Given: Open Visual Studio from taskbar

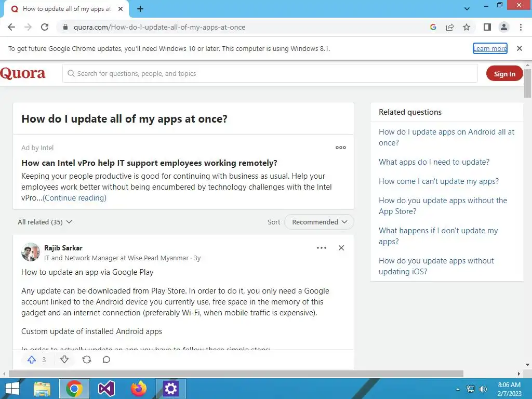Looking at the screenshot, I should point(107,389).
